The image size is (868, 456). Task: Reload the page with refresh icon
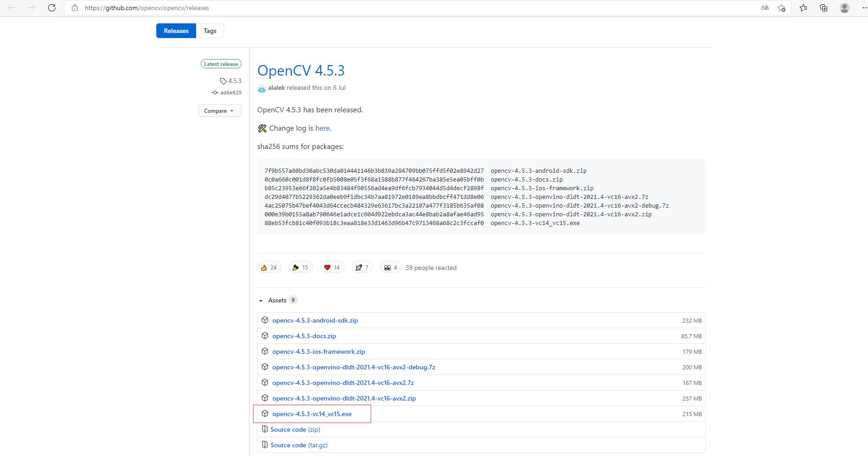[52, 8]
